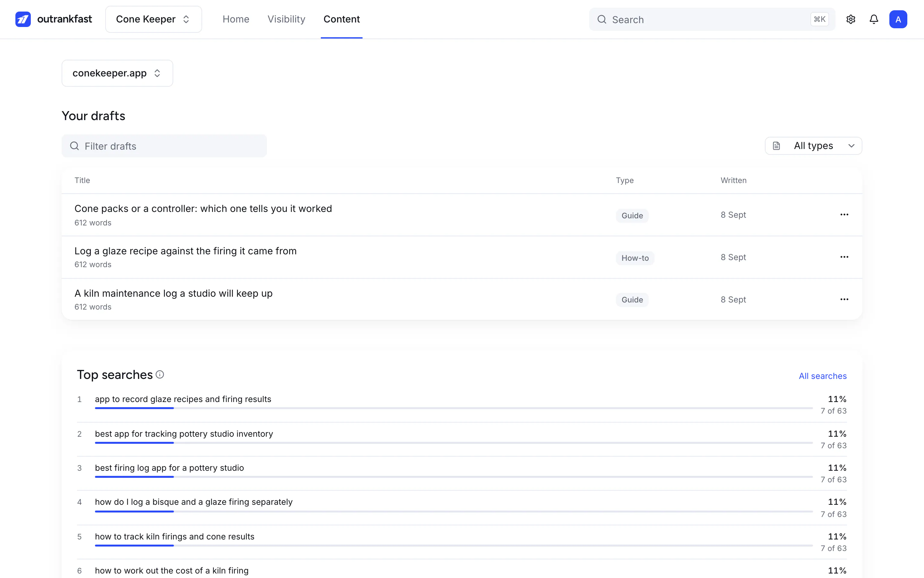
Task: Click the Type column header
Action: (625, 180)
